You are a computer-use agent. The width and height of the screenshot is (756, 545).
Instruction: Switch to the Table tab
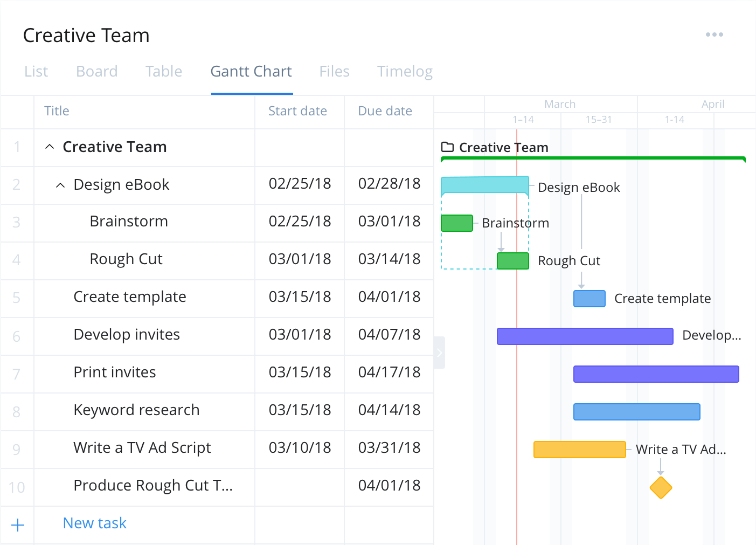pos(164,71)
